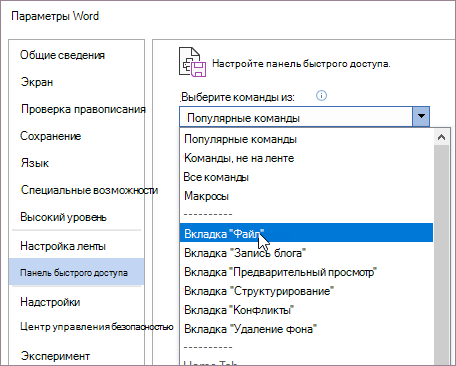The height and width of the screenshot is (366, 456).
Task: Open the "Высокий уровень" category
Action: tap(63, 217)
